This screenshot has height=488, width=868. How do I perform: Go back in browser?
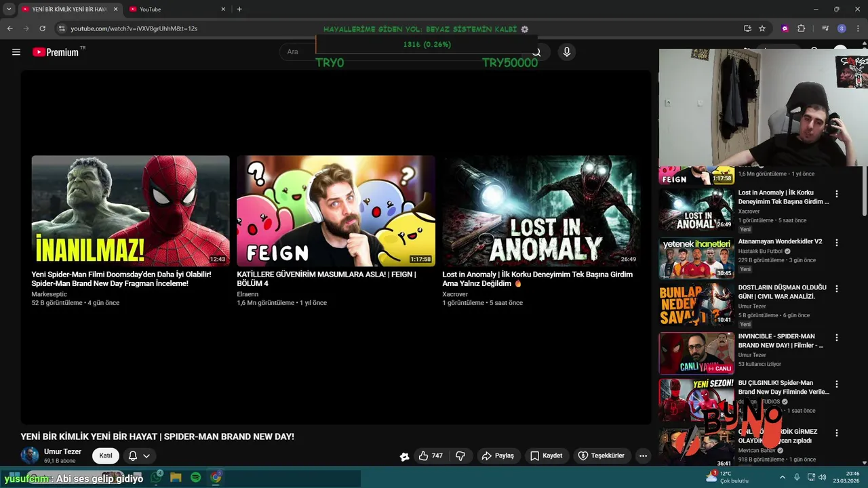9,28
